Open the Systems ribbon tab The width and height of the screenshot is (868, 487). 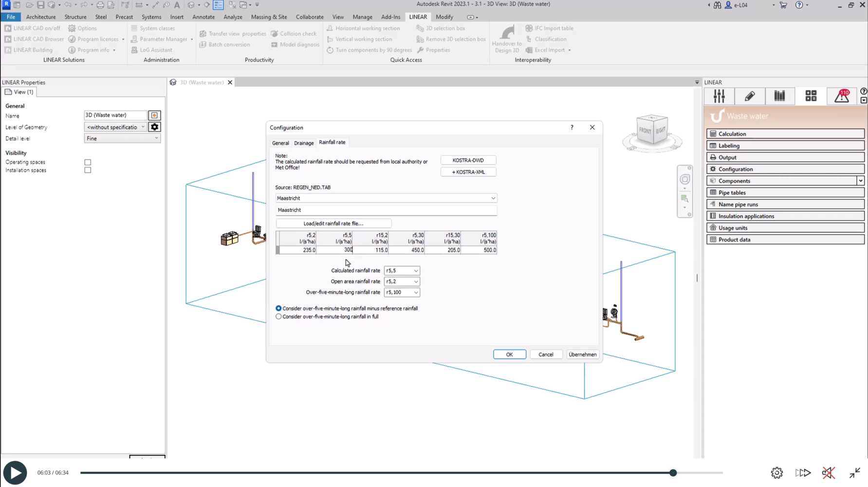point(151,17)
